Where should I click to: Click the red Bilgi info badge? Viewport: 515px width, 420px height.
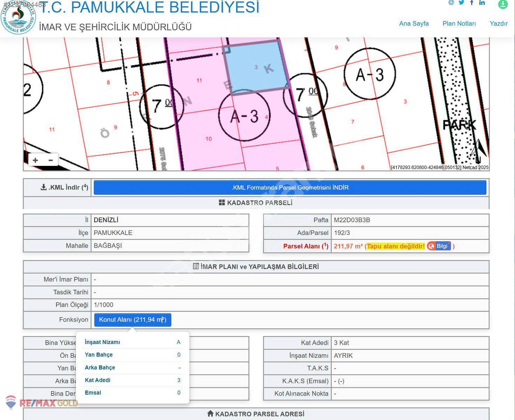[439, 246]
